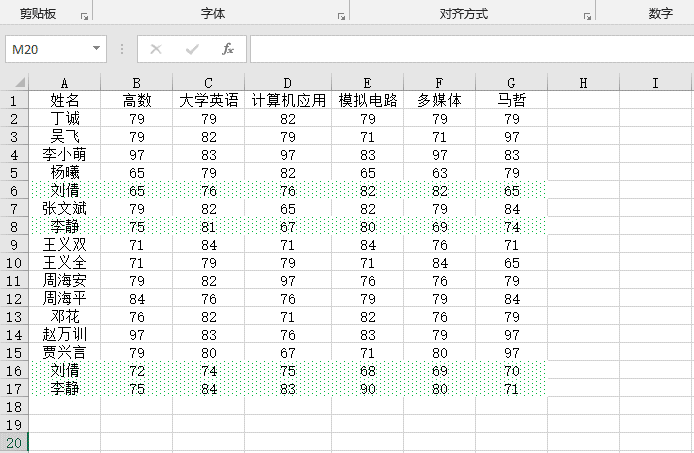The height and width of the screenshot is (453, 694).
Task: Click 大学英语 score 74 in row 16
Action: click(208, 371)
